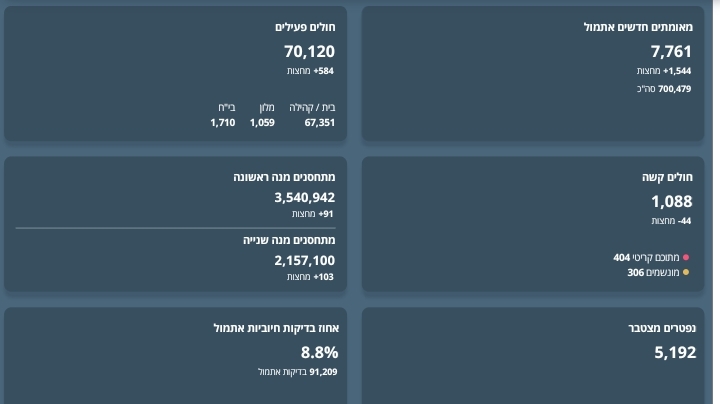Click the 5,192 cumulative deaths figure
The image size is (720, 404).
[674, 353]
